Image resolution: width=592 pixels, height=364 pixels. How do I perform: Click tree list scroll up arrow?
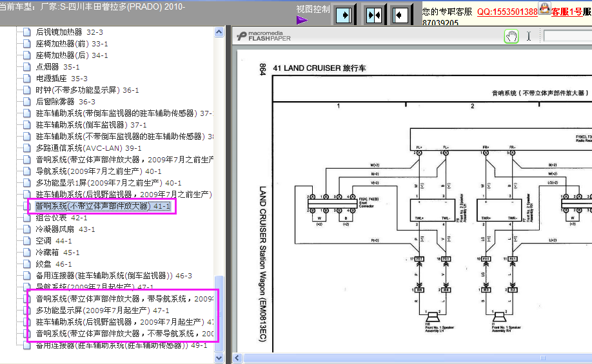point(219,32)
